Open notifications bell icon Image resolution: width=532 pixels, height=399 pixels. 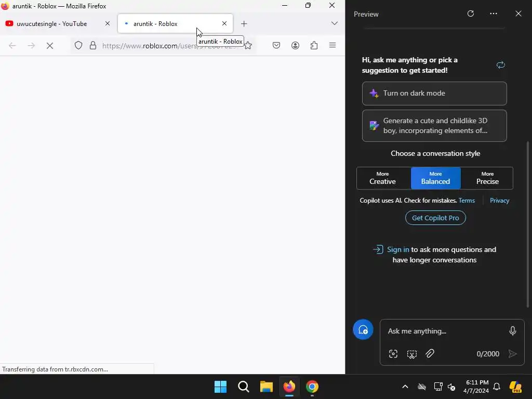click(497, 387)
